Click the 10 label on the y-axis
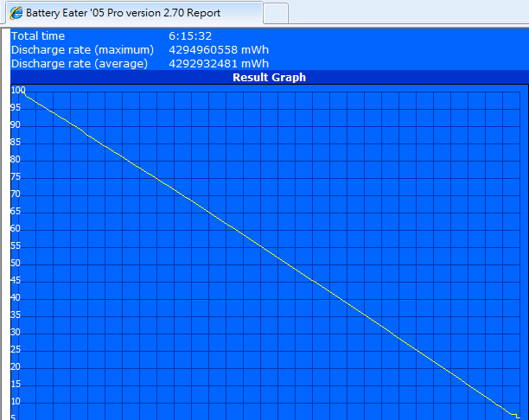This screenshot has width=529, height=420. [16, 402]
